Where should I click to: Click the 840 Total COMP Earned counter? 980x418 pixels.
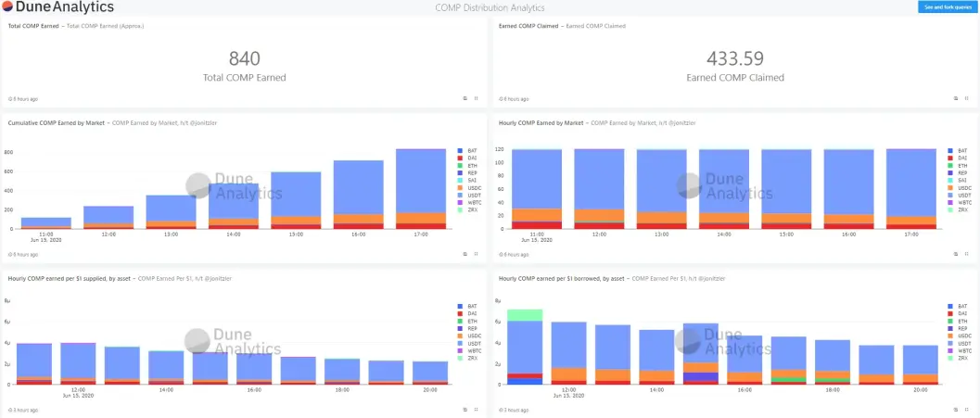(245, 58)
